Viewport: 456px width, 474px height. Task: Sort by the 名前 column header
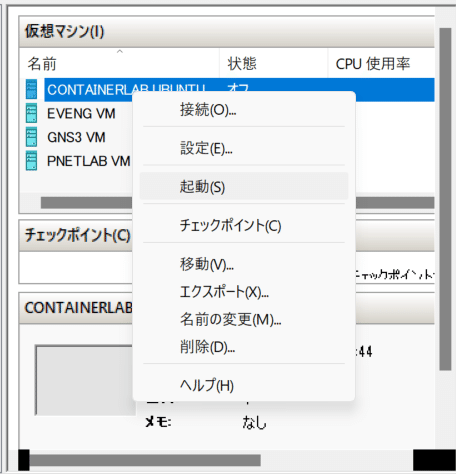119,63
